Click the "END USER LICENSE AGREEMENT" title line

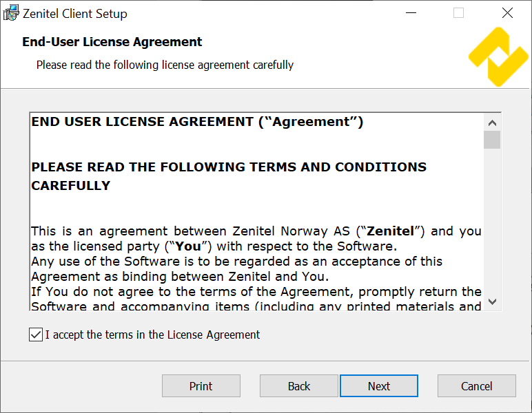pyautogui.click(x=197, y=122)
